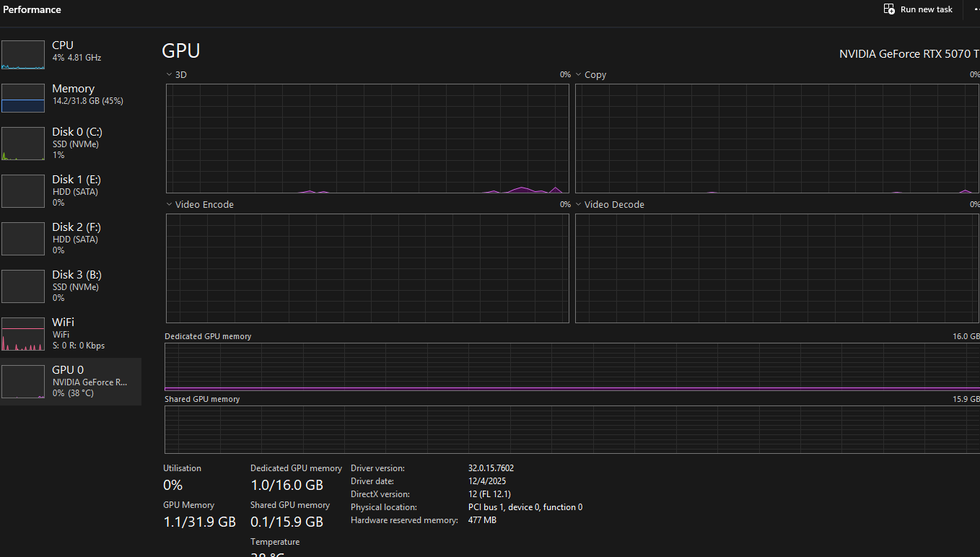Click the Disk 1 (E:) mini graph thumbnail
980x557 pixels.
click(23, 191)
